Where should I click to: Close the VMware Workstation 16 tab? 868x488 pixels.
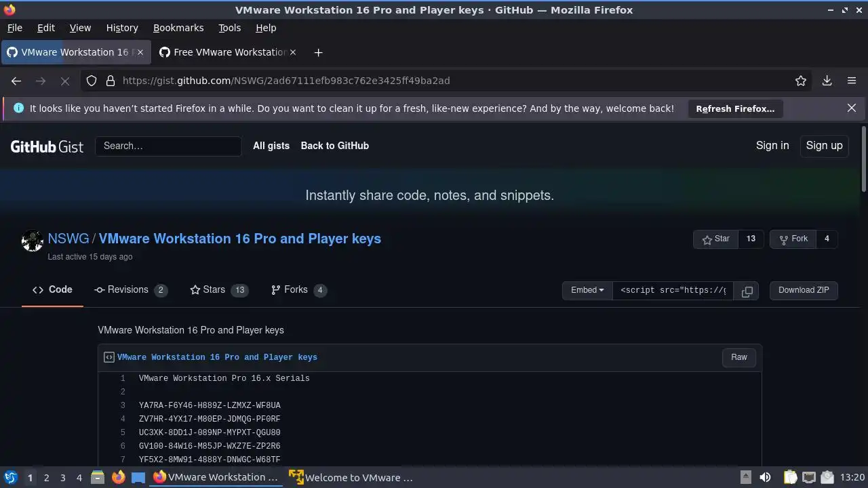tap(140, 52)
